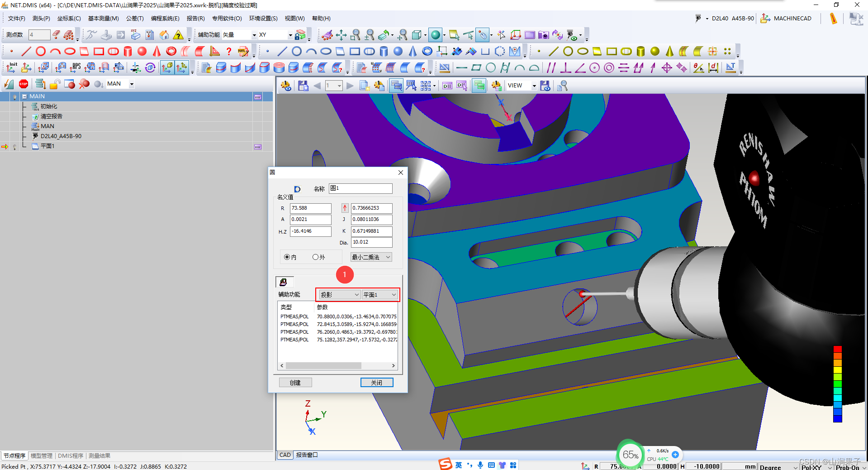Click the home position icon

[x=164, y=35]
